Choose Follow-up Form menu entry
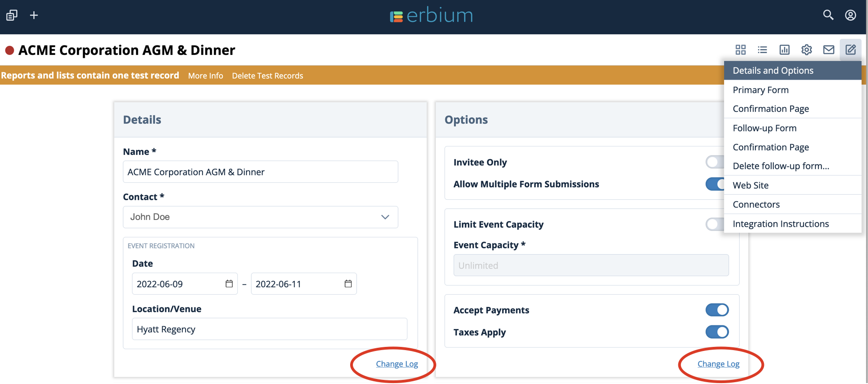Screen dimensions: 868x384 point(793,128)
